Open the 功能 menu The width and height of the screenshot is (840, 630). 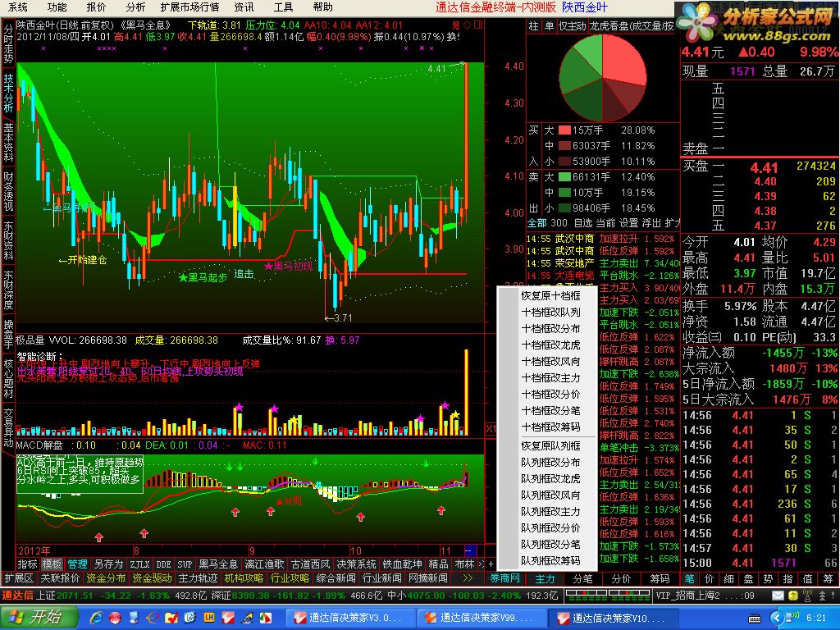pyautogui.click(x=57, y=7)
